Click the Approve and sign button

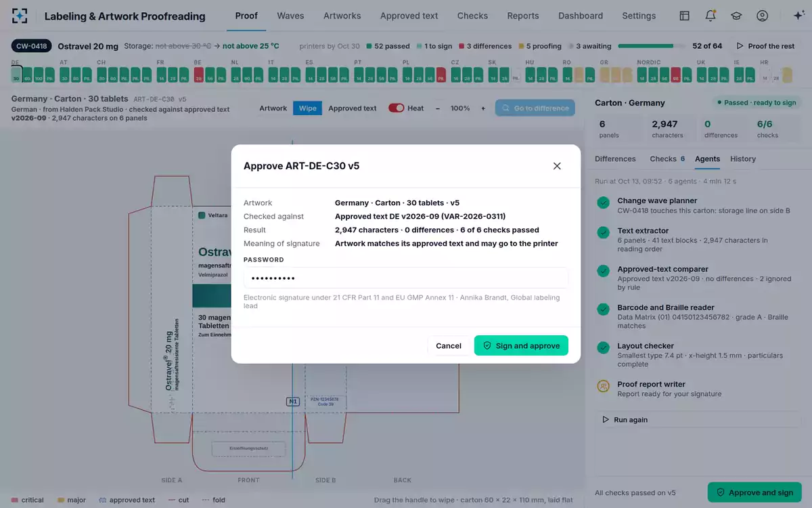coord(754,492)
